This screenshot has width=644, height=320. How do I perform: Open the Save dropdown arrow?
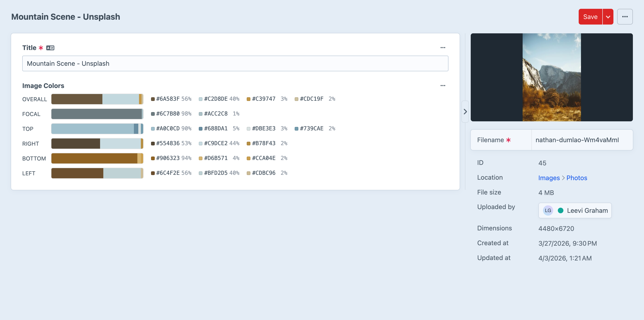[x=608, y=16]
